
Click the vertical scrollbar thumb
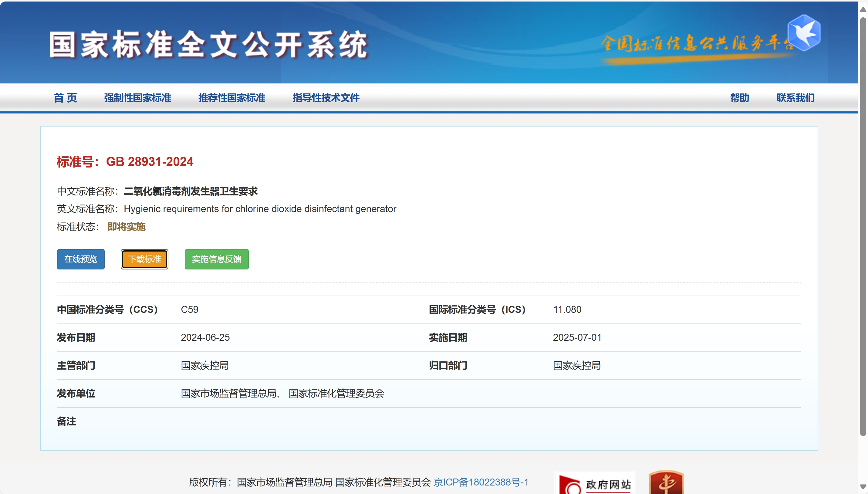point(863,227)
